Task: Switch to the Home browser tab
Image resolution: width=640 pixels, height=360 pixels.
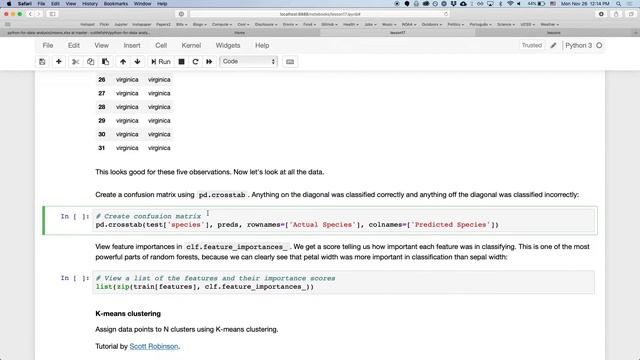Action: 240,33
